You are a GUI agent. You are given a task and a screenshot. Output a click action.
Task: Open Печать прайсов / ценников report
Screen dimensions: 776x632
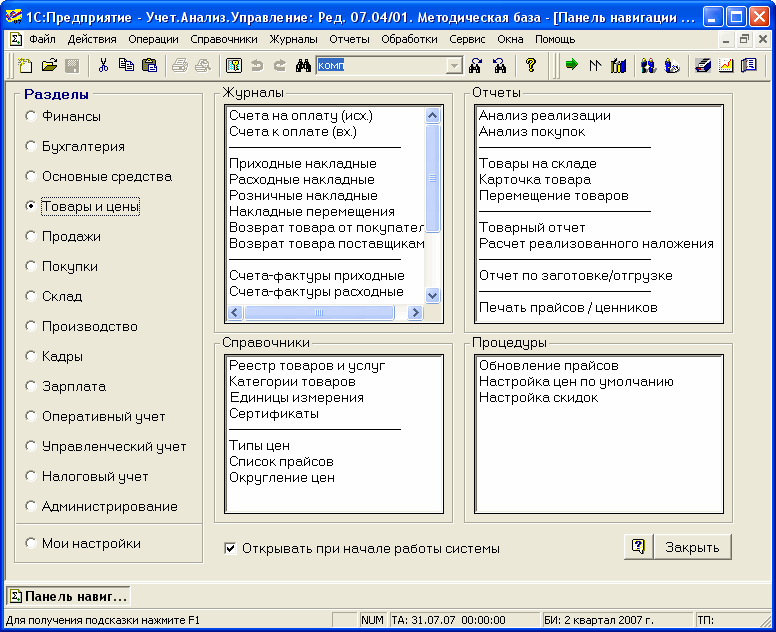coord(568,308)
